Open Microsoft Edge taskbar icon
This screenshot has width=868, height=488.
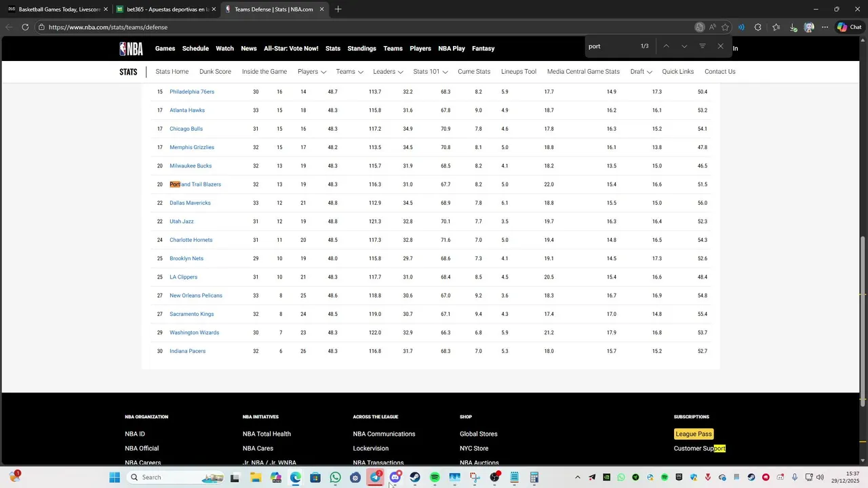coord(296,477)
